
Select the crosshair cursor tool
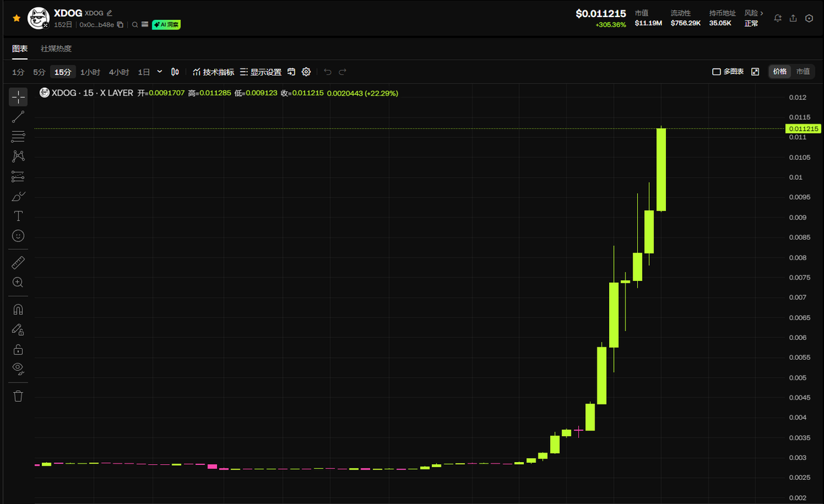(x=19, y=97)
